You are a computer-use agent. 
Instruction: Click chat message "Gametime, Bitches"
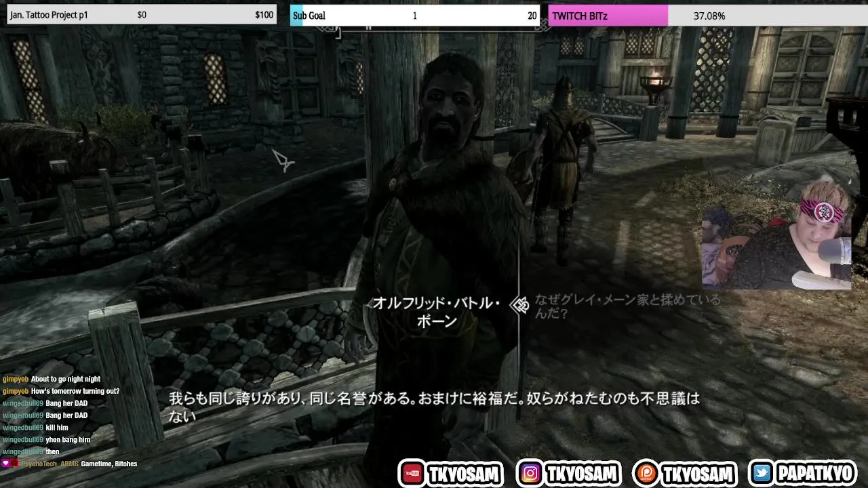[109, 464]
